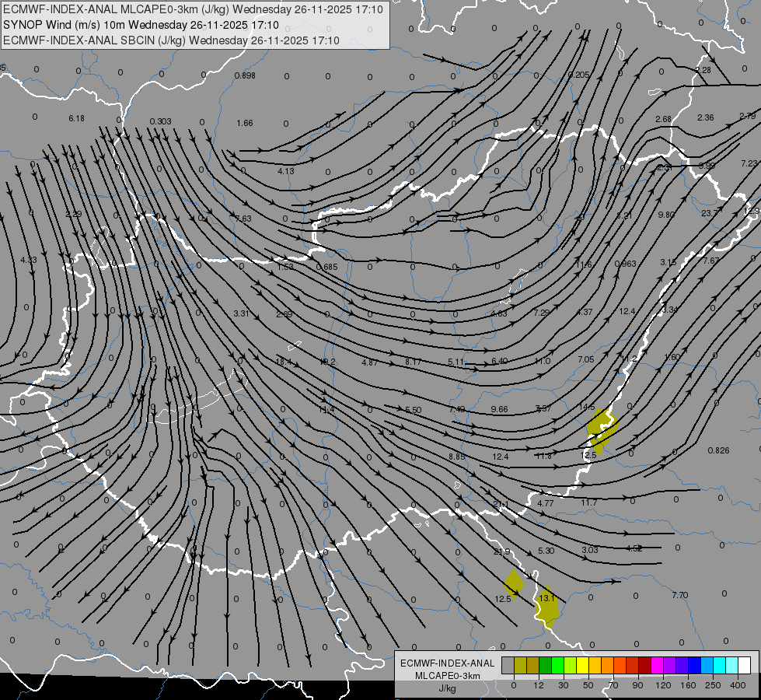761x700 pixels.
Task: Select the 4.87 map value
Action: click(x=370, y=362)
